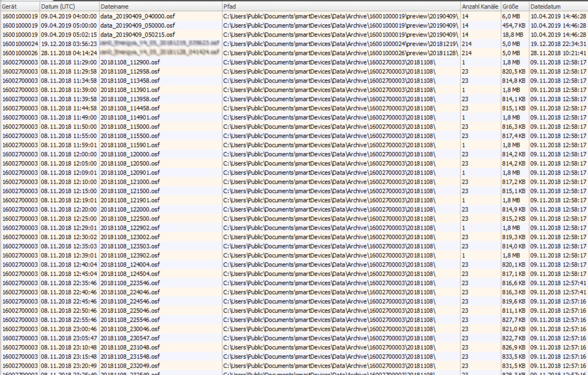Select file 20181108_225546.osf
Viewport: 588px width, 375px height.
130,320
